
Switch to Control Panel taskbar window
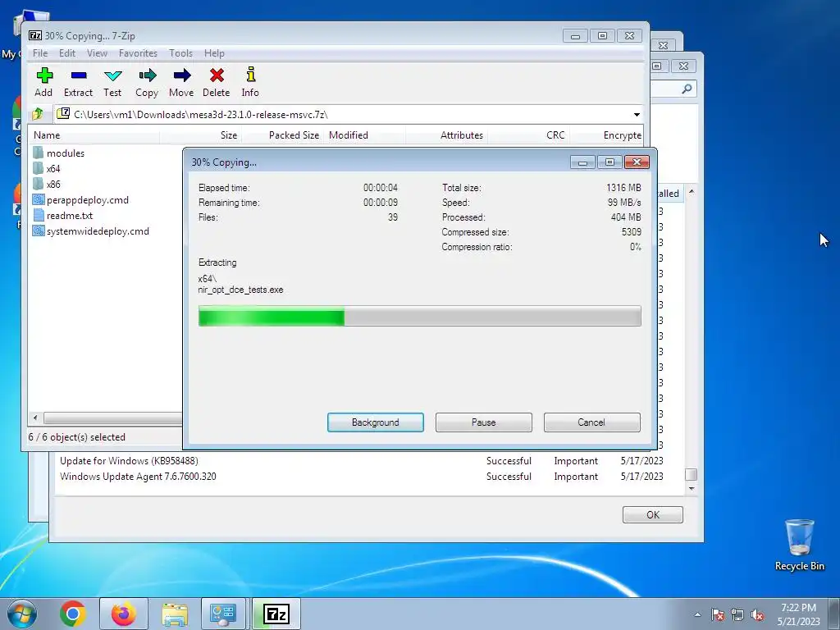(223, 614)
